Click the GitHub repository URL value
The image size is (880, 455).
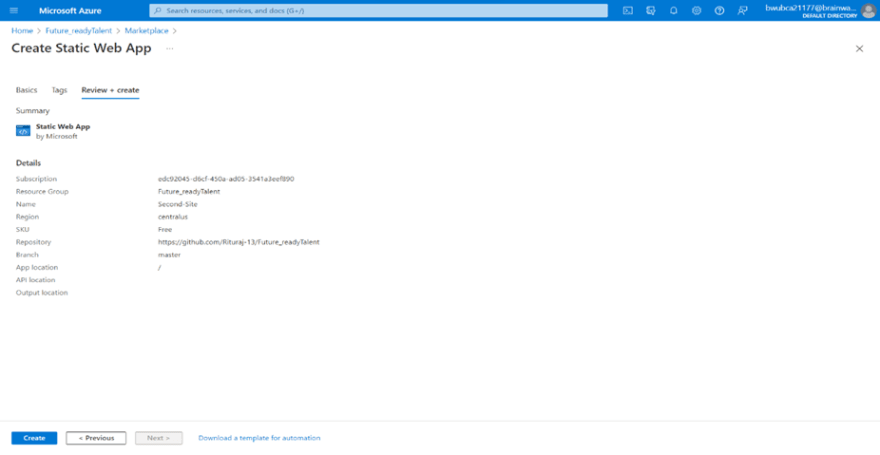pos(239,242)
